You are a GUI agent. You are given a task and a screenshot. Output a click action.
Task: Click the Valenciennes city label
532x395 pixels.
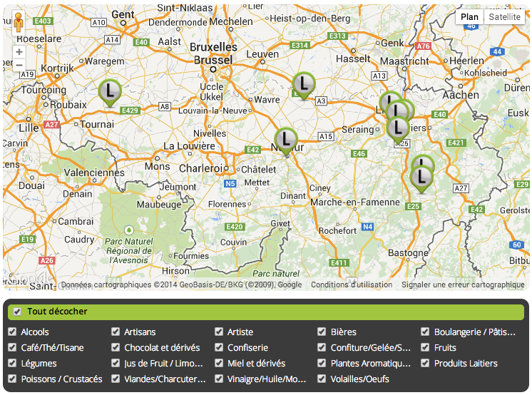click(94, 173)
